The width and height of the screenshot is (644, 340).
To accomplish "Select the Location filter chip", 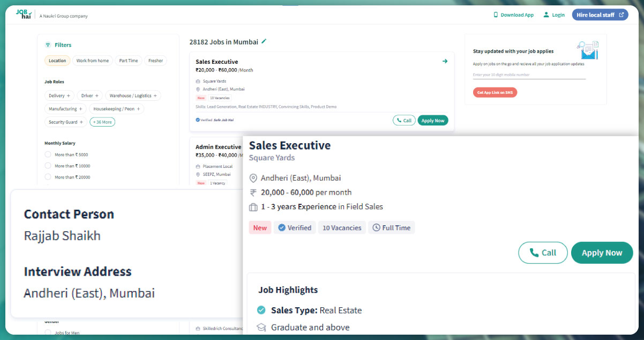I will pyautogui.click(x=57, y=61).
